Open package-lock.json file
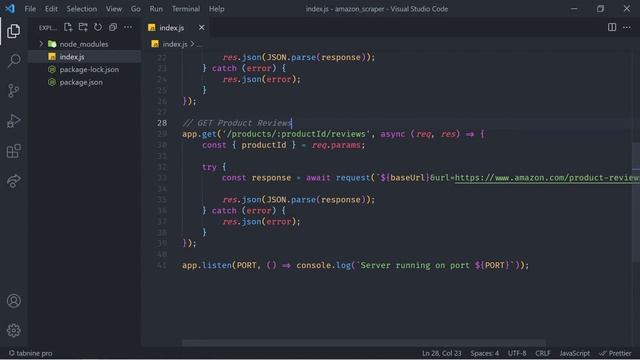This screenshot has height=360, width=640. (x=84, y=69)
